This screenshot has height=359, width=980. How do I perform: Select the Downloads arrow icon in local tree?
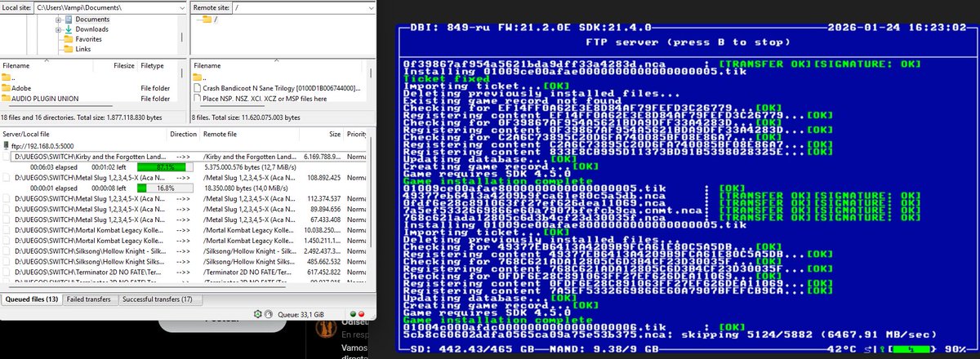[x=68, y=29]
